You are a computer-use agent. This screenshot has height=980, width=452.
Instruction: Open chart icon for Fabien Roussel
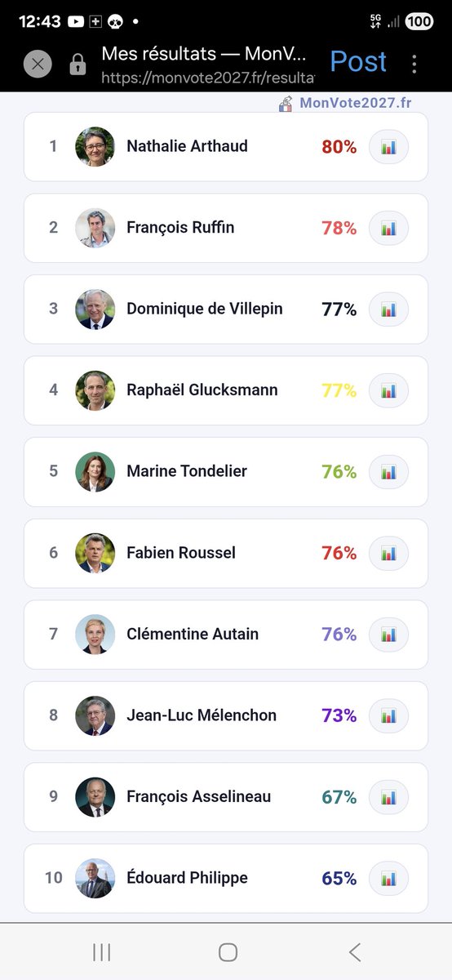pyautogui.click(x=388, y=553)
